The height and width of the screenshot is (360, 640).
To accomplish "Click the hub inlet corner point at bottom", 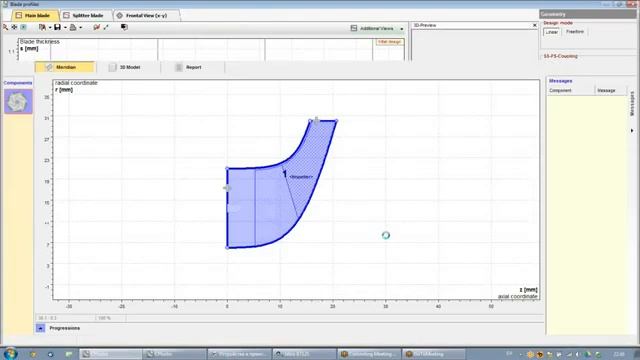I will click(227, 248).
